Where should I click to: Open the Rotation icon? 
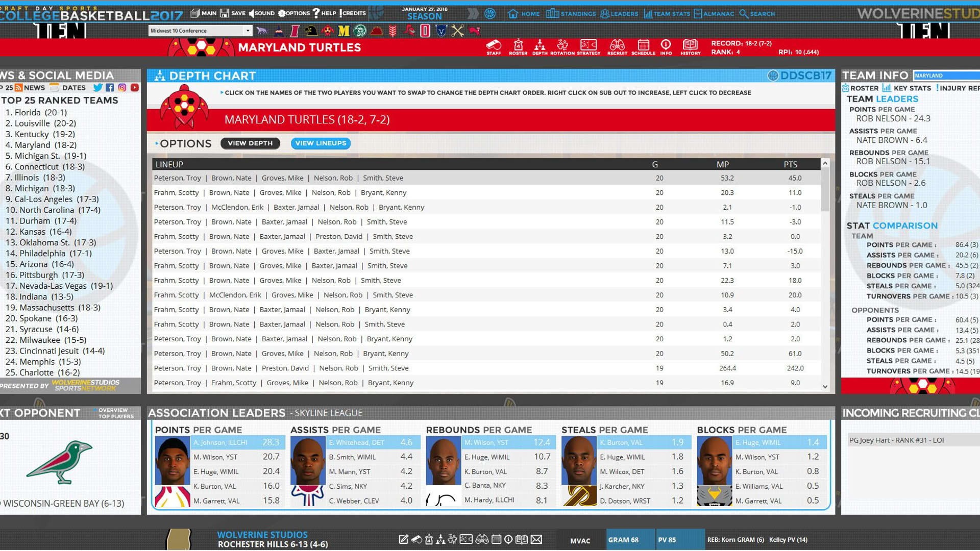pos(562,47)
